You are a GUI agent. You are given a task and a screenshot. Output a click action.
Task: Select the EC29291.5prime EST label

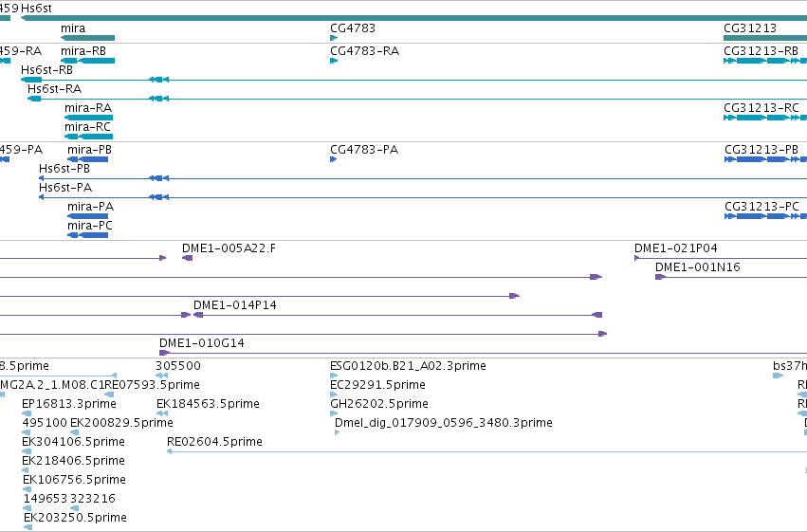(x=377, y=385)
